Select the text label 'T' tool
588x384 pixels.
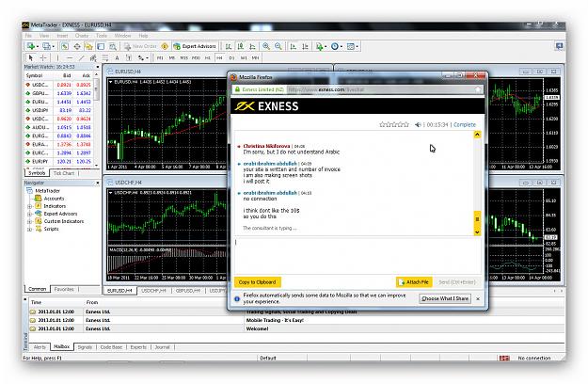(129, 57)
